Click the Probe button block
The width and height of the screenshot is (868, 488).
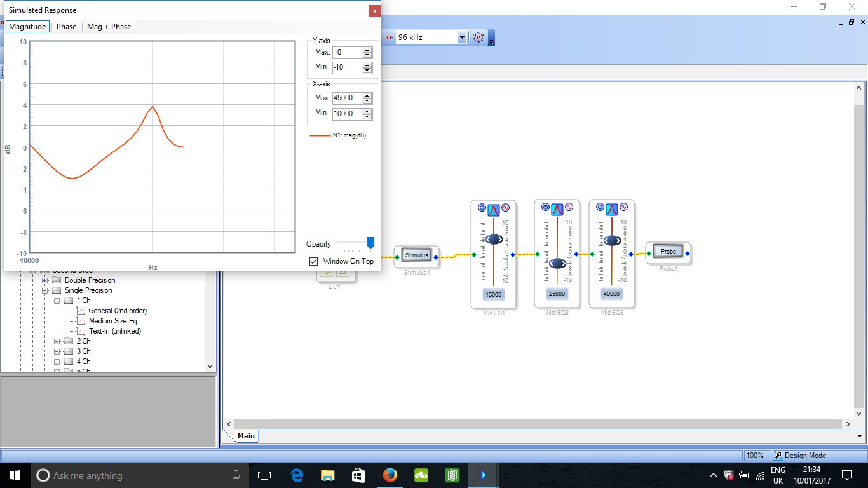click(x=668, y=252)
